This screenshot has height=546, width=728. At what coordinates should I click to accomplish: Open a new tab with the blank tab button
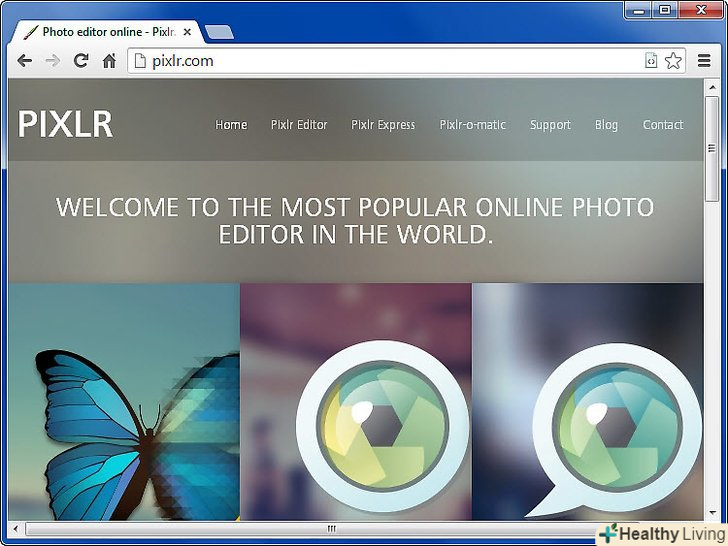pos(219,32)
